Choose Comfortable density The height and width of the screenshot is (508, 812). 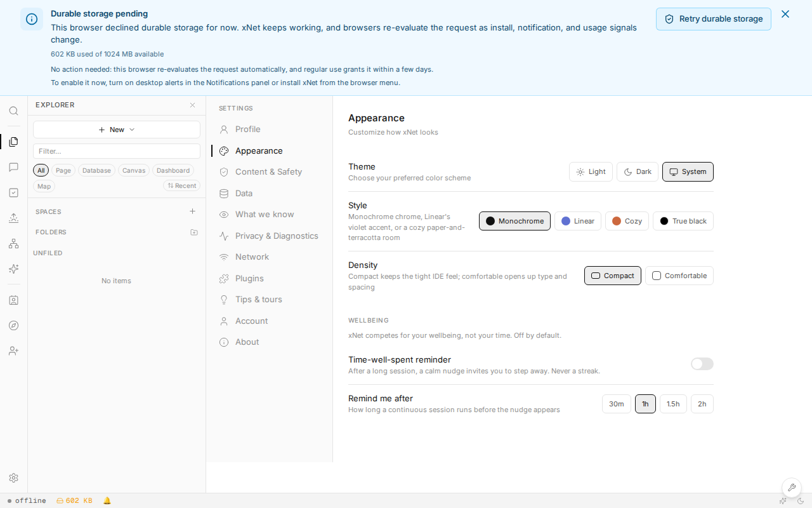pos(679,276)
